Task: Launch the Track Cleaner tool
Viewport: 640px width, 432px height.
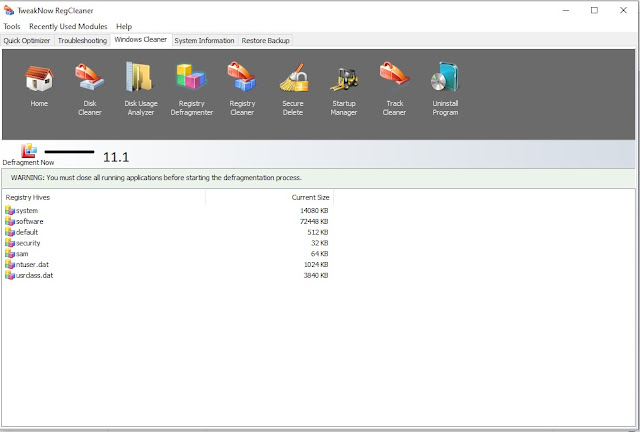Action: click(x=394, y=73)
